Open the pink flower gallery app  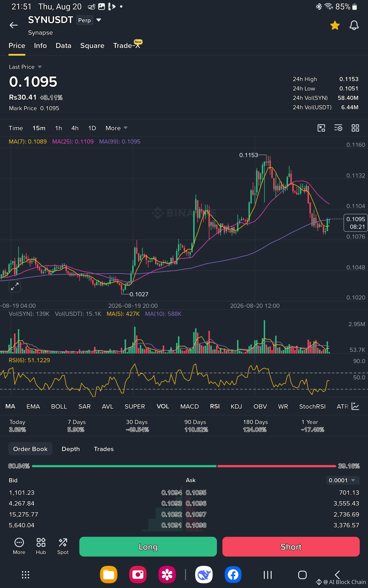[x=167, y=575]
